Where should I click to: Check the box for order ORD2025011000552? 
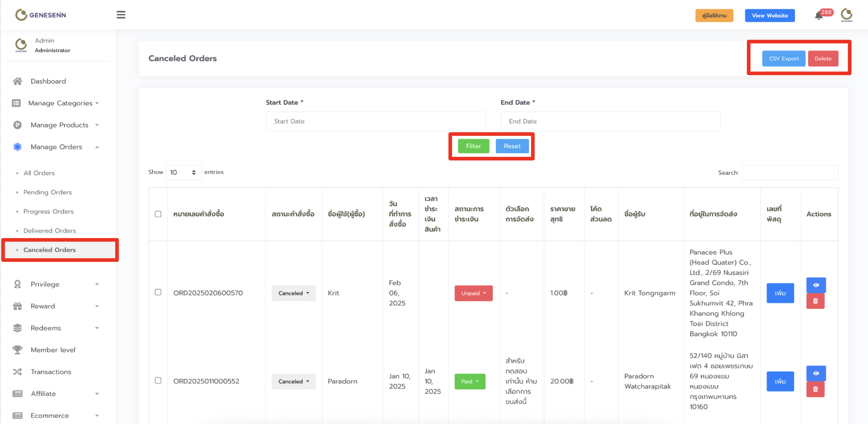(x=158, y=380)
